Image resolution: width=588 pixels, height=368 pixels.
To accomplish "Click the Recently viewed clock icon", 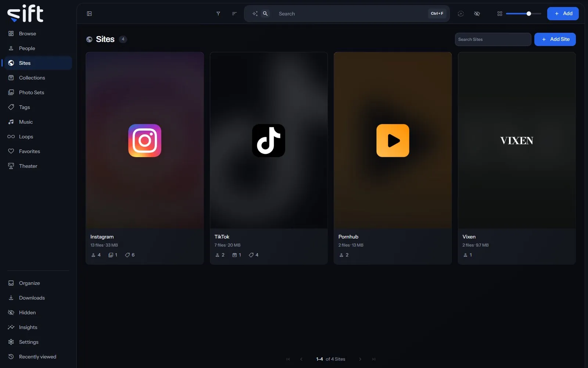I will point(11,357).
